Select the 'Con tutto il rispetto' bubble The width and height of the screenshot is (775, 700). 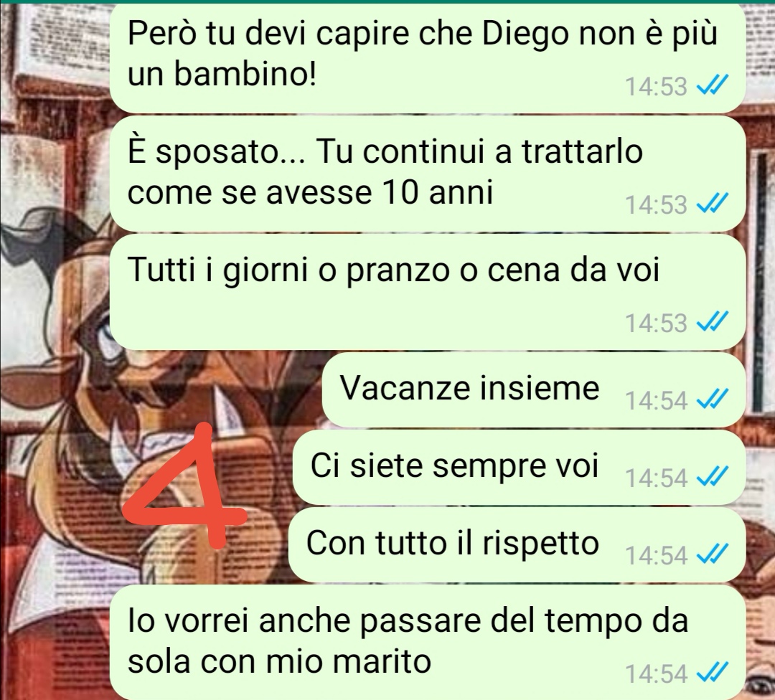coord(517,545)
